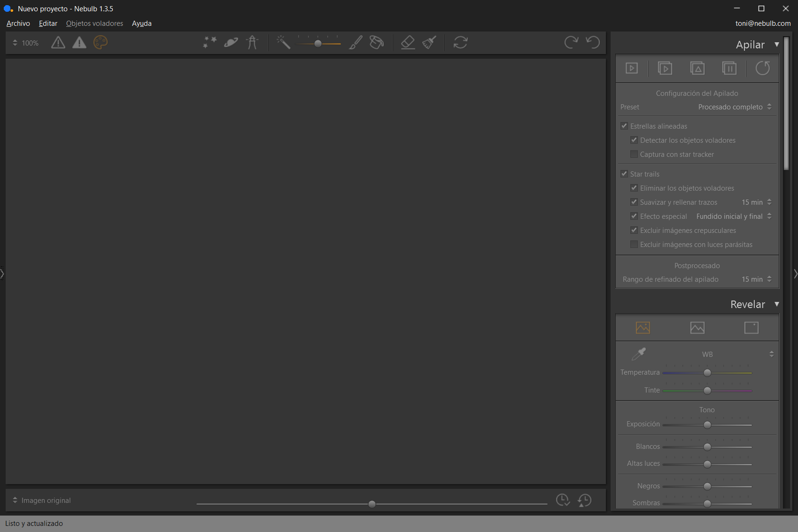Change Suavizar trazos 15 min value
Image resolution: width=798 pixels, height=532 pixels.
click(757, 202)
